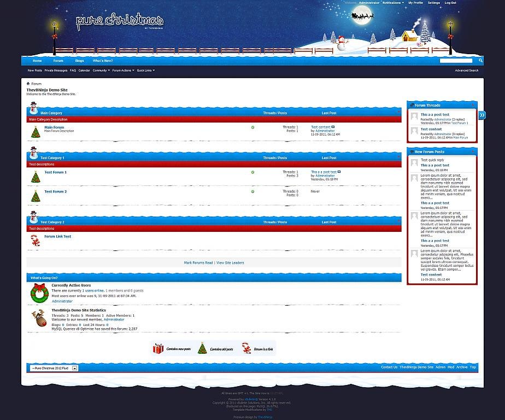Image resolution: width=505 pixels, height=420 pixels.
Task: Click the breadcrumb home icon
Action: 28,84
